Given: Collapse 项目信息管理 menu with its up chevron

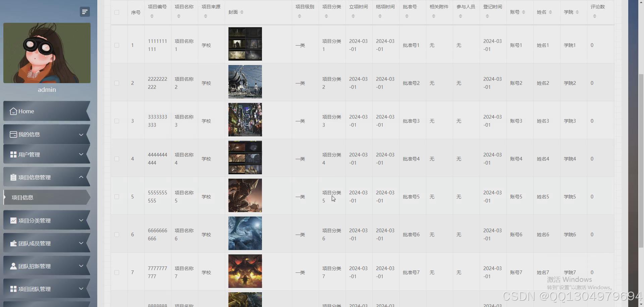Looking at the screenshot, I should click(x=81, y=177).
